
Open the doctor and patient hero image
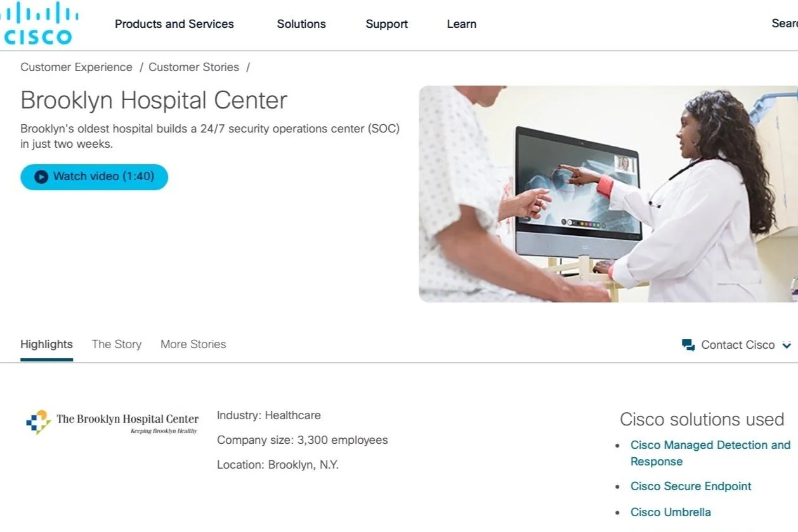608,194
